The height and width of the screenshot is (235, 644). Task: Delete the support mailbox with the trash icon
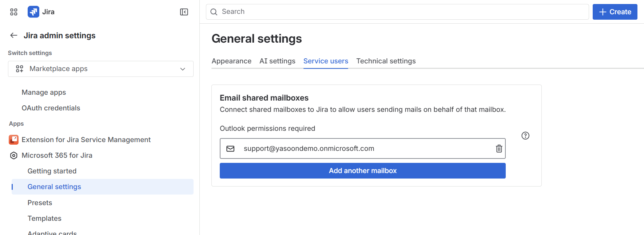coord(499,149)
